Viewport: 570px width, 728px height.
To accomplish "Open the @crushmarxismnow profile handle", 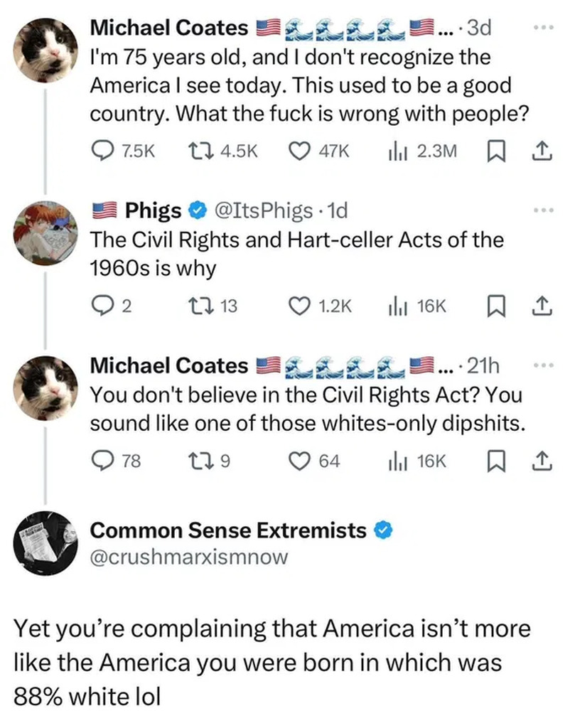I will click(x=189, y=557).
